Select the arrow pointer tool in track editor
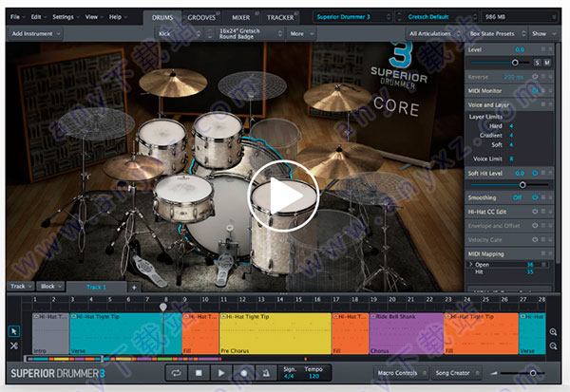 point(14,331)
